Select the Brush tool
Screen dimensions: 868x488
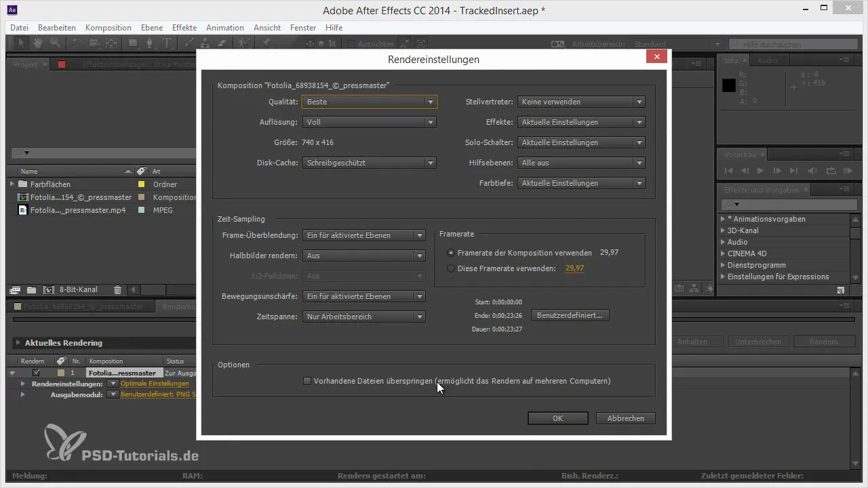189,43
